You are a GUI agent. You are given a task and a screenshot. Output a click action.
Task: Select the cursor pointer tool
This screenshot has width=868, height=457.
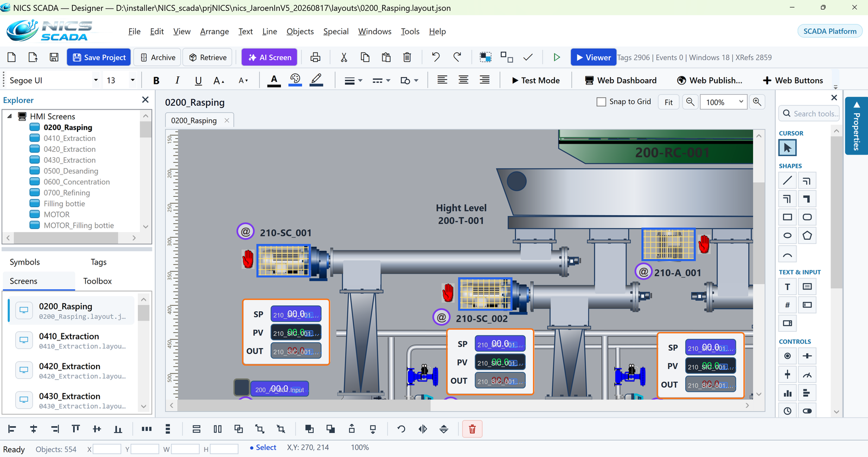tap(788, 147)
